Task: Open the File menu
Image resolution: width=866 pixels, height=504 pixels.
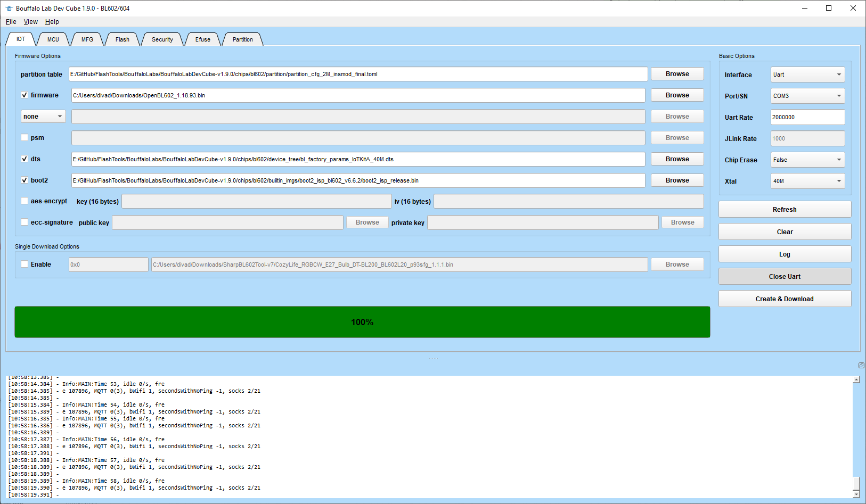Action: [x=11, y=22]
